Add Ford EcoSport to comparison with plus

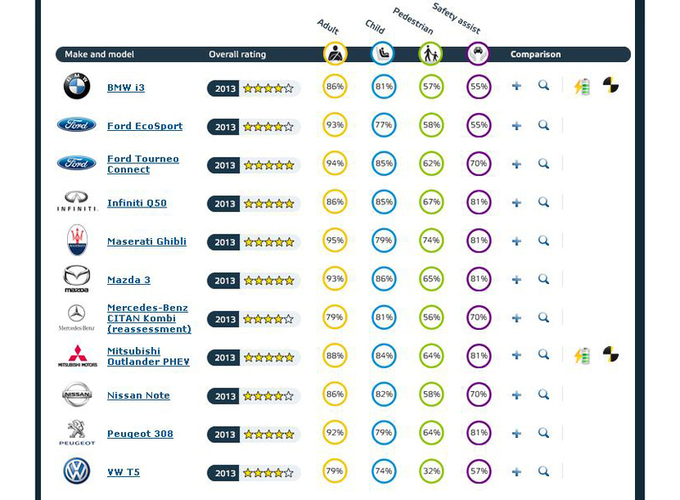click(x=516, y=126)
